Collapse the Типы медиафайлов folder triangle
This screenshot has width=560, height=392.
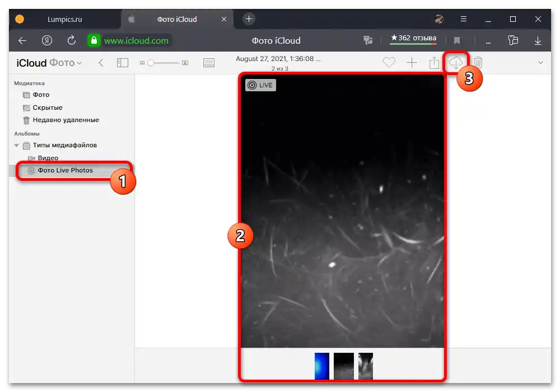[x=16, y=145]
